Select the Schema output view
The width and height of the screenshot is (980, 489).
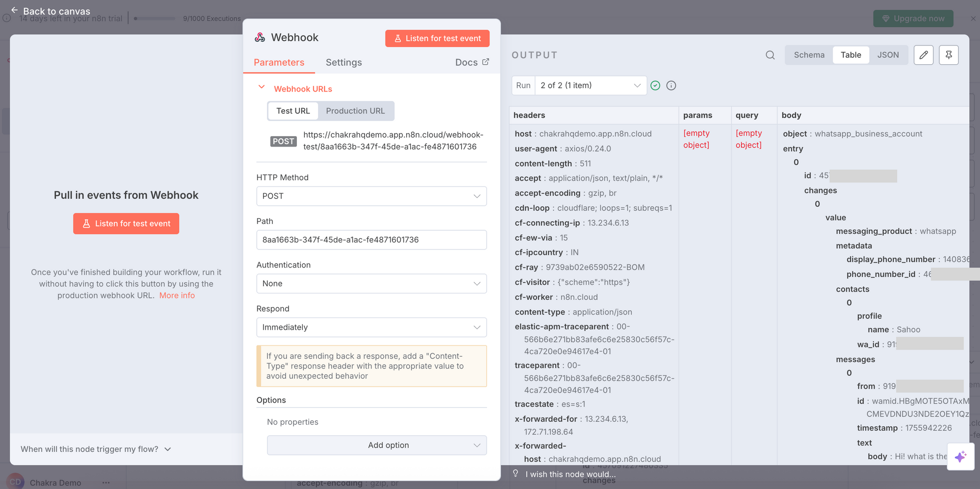(x=809, y=55)
